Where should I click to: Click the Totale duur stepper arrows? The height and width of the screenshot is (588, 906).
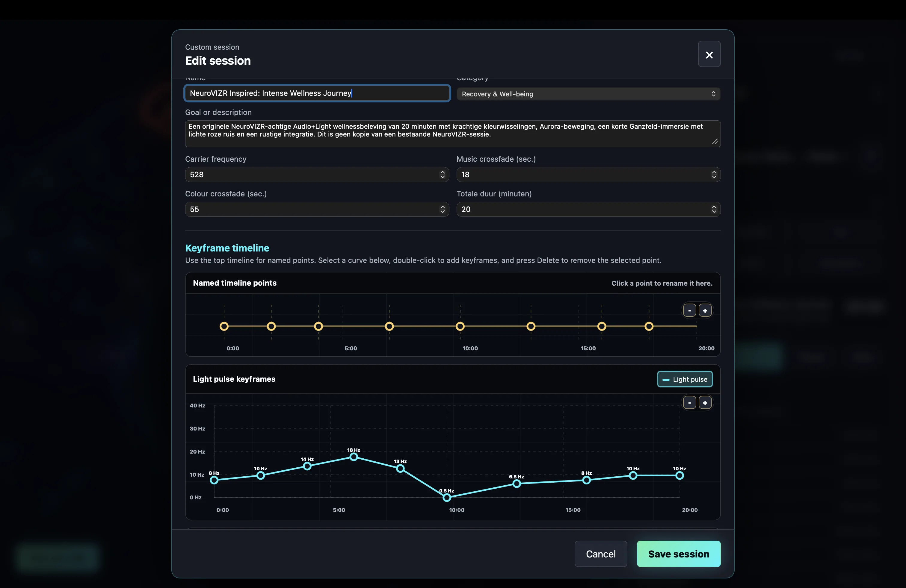pyautogui.click(x=714, y=209)
